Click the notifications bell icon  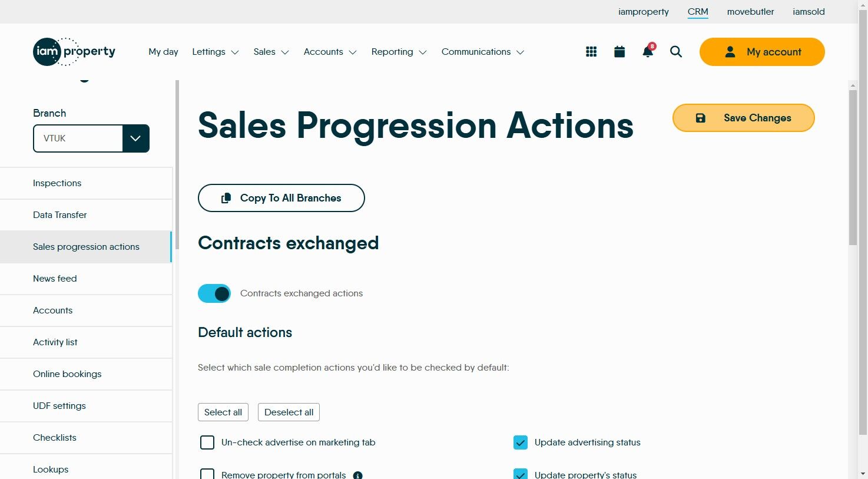point(648,52)
